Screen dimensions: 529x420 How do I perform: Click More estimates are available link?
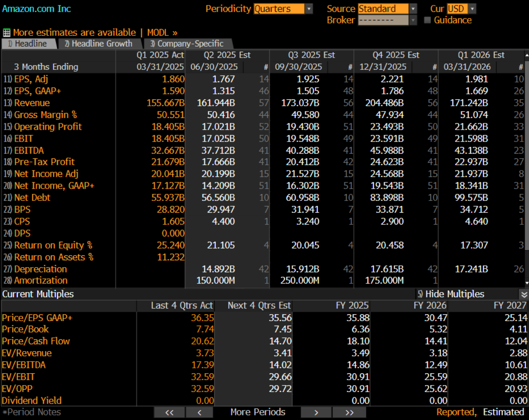(x=74, y=33)
